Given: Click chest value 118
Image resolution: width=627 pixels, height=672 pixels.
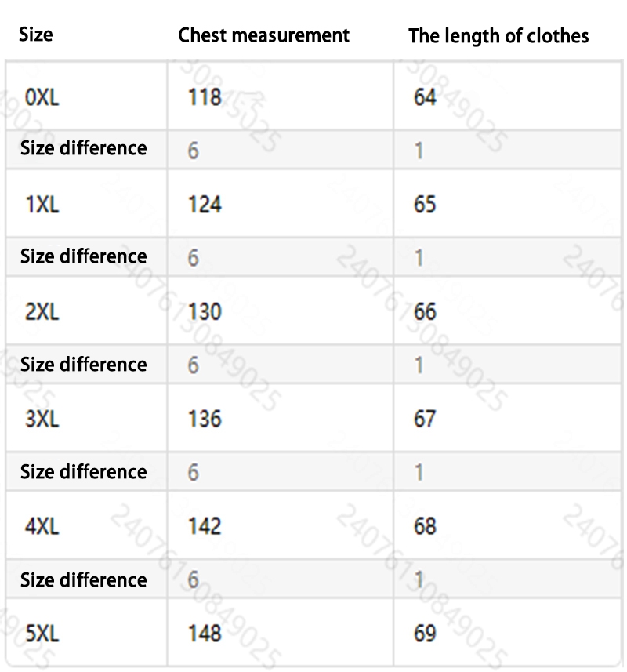Looking at the screenshot, I should coord(205,98).
